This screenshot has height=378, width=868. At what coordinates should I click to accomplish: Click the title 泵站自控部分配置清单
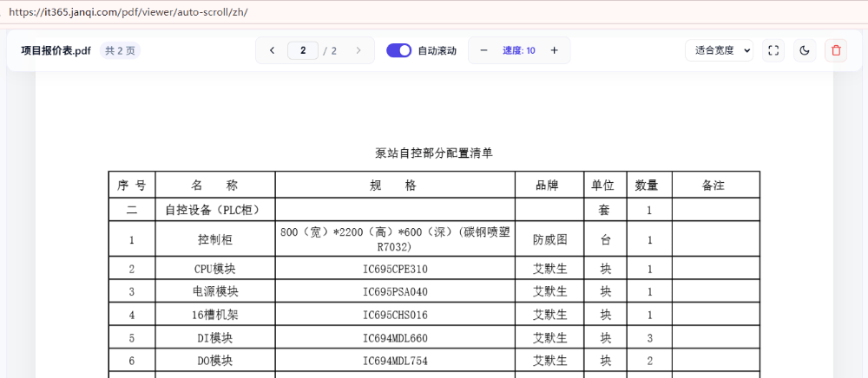(434, 153)
